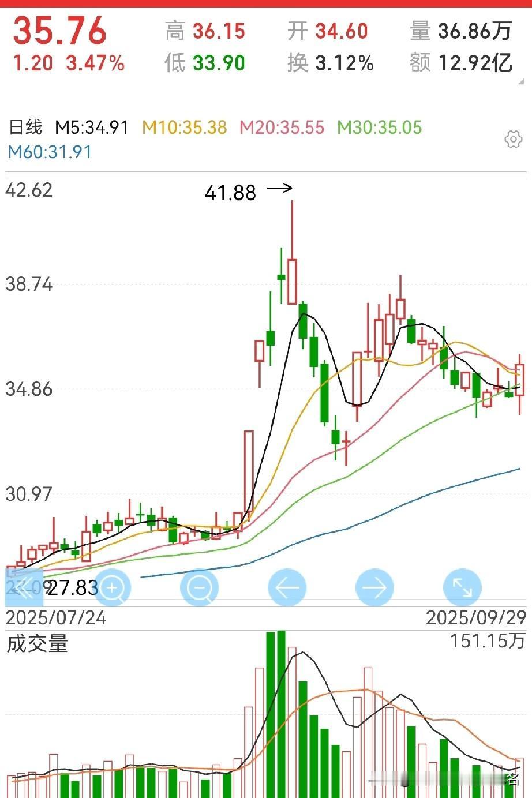Tap the 151.15万 volume scale label
The width and height of the screenshot is (532, 798).
coord(488,640)
